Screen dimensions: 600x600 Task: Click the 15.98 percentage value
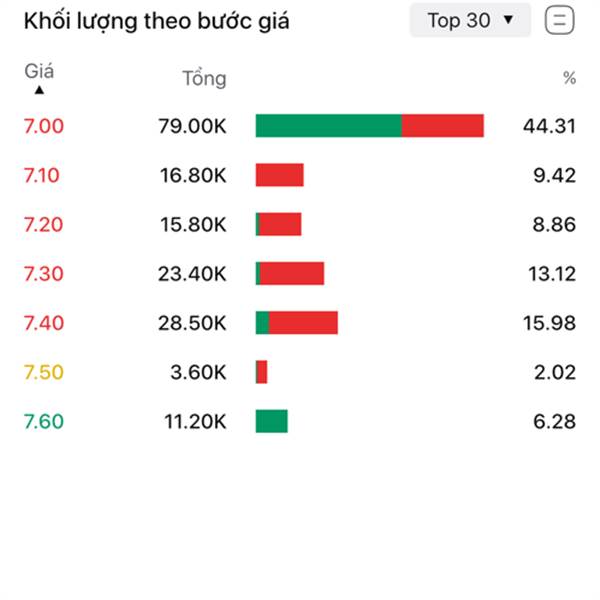click(549, 323)
